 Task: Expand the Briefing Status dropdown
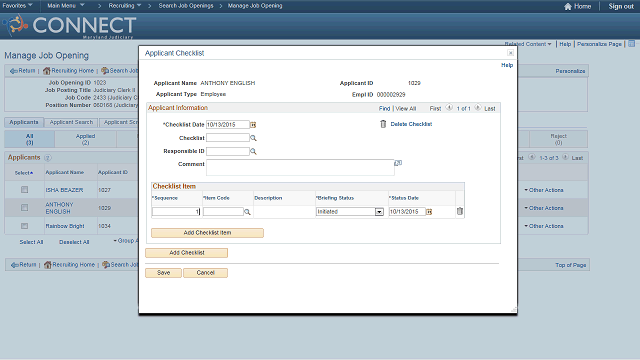(379, 212)
